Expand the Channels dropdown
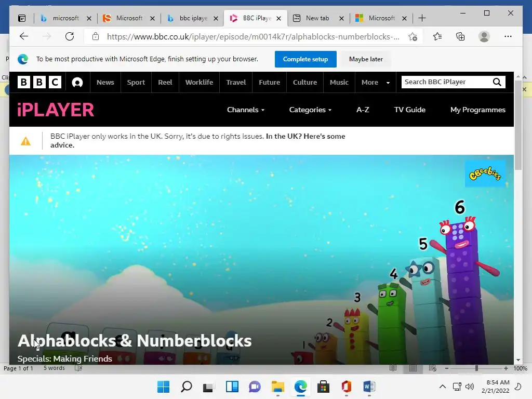The height and width of the screenshot is (399, 532). click(246, 110)
